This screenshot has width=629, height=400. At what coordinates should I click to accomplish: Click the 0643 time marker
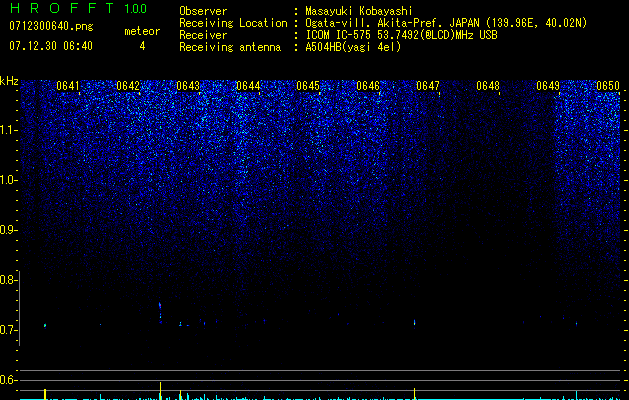188,86
